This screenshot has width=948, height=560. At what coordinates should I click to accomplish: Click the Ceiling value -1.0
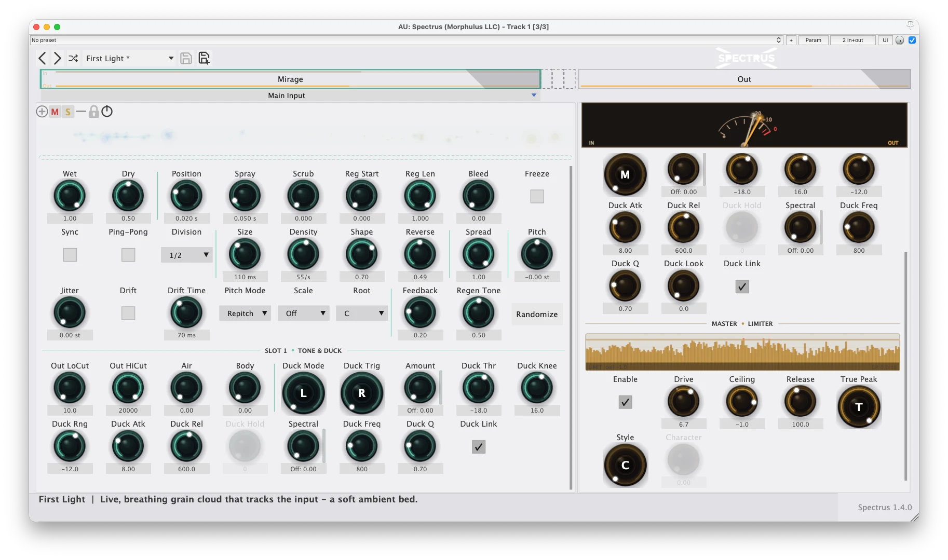point(742,424)
